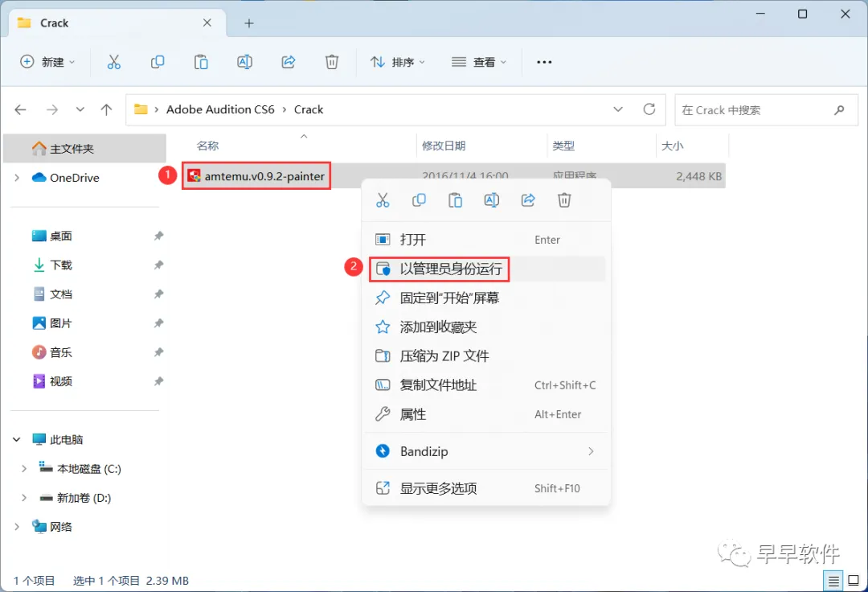Go forward with the right arrow

pyautogui.click(x=52, y=109)
